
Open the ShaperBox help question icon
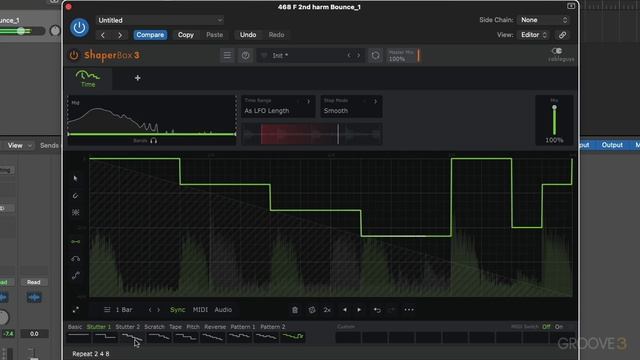245,55
